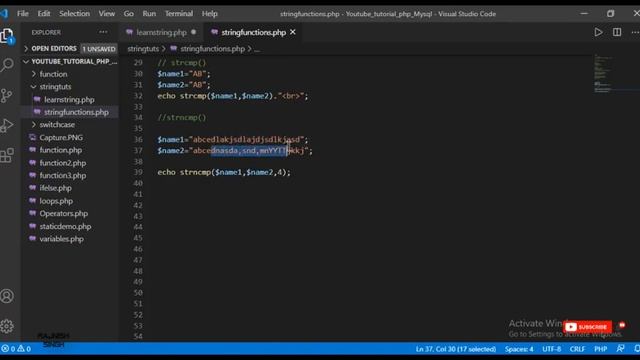Open staticdemo.php in the explorer
Viewport: 640px width, 360px height.
(65, 227)
